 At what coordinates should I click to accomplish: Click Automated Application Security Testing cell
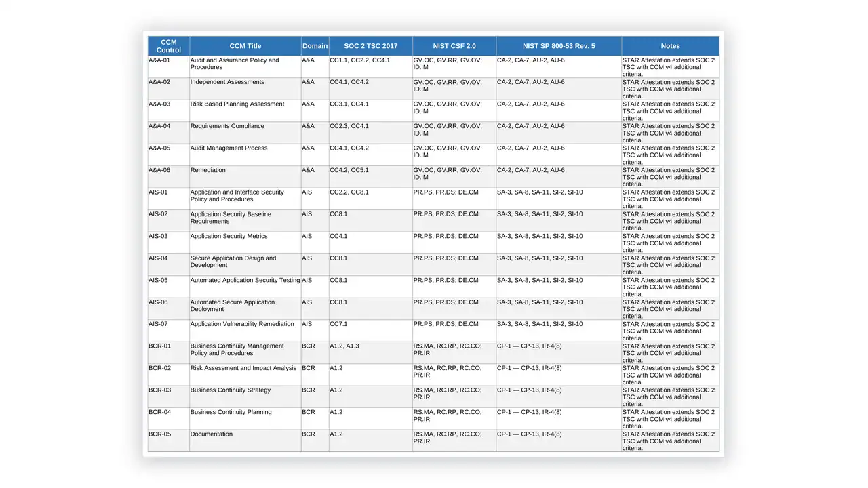(x=245, y=287)
